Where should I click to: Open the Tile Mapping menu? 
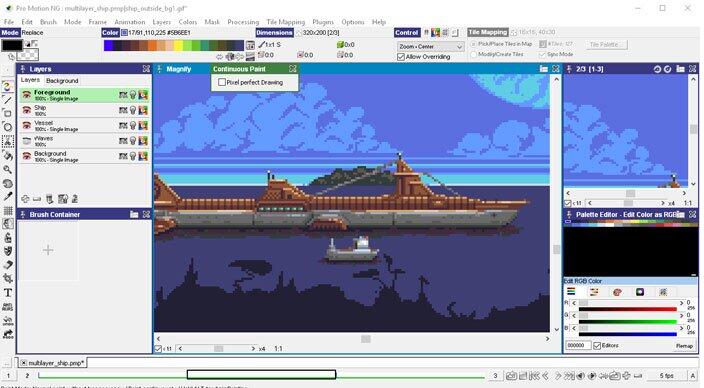[x=286, y=22]
